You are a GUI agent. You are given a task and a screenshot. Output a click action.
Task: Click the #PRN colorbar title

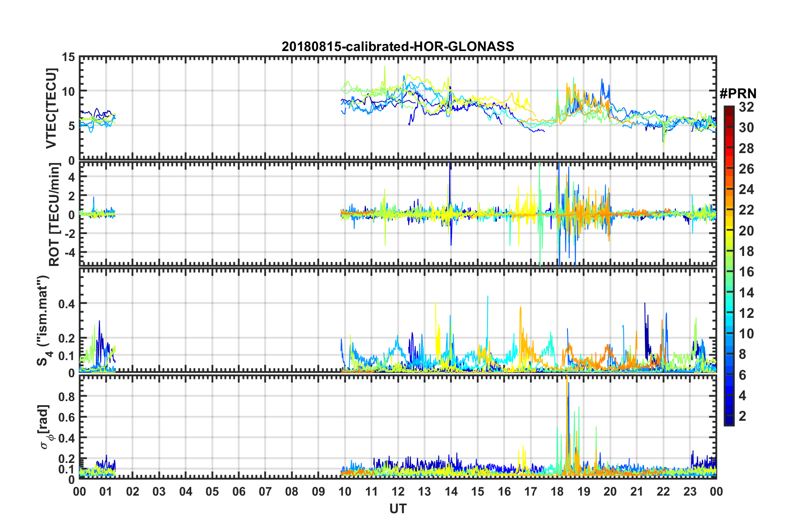tap(738, 94)
